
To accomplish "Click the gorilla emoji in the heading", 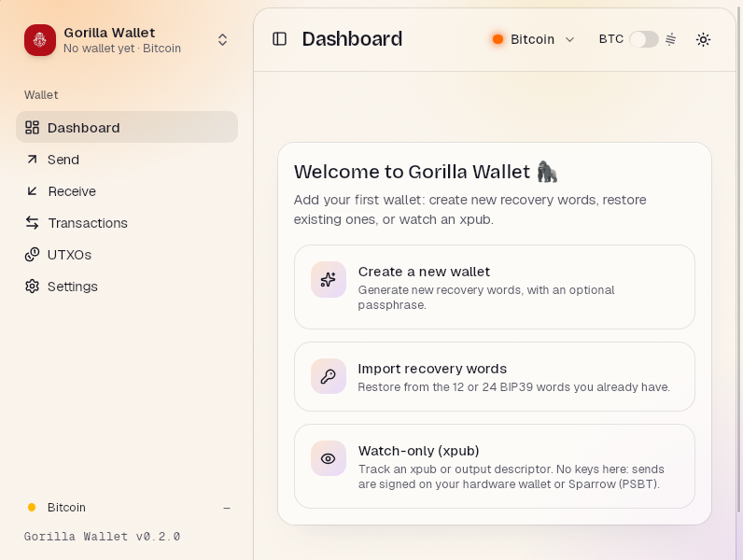I will pos(547,172).
